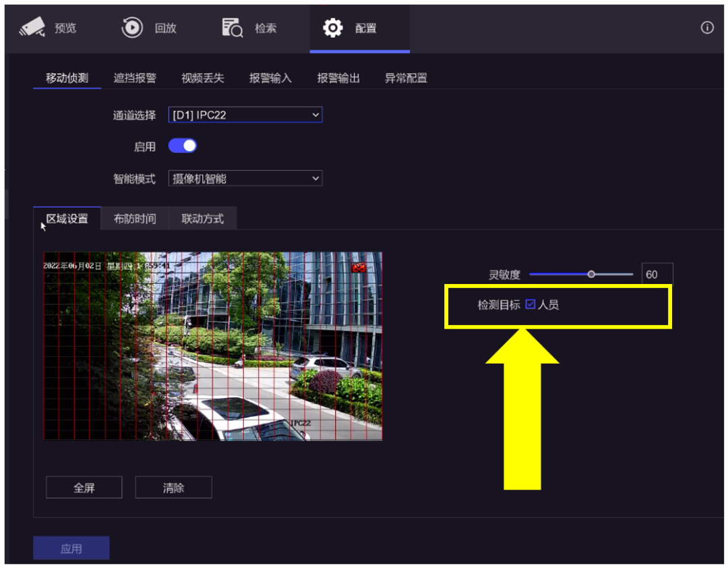This screenshot has width=728, height=570.
Task: Click the info icon in the top-right corner
Action: 706,28
